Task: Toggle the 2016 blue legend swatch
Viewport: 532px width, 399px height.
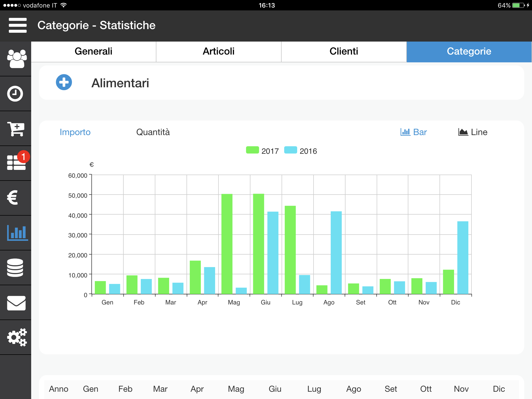Action: pos(291,150)
